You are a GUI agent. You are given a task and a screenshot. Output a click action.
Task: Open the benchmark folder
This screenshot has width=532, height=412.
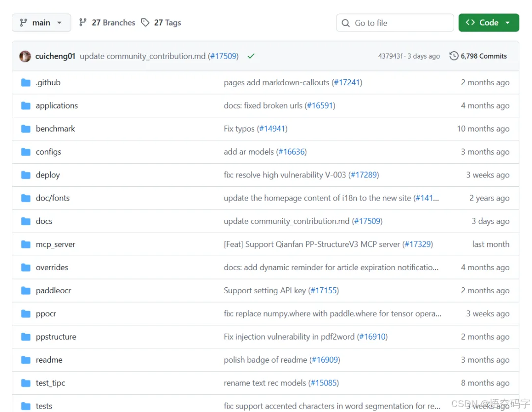coord(55,129)
